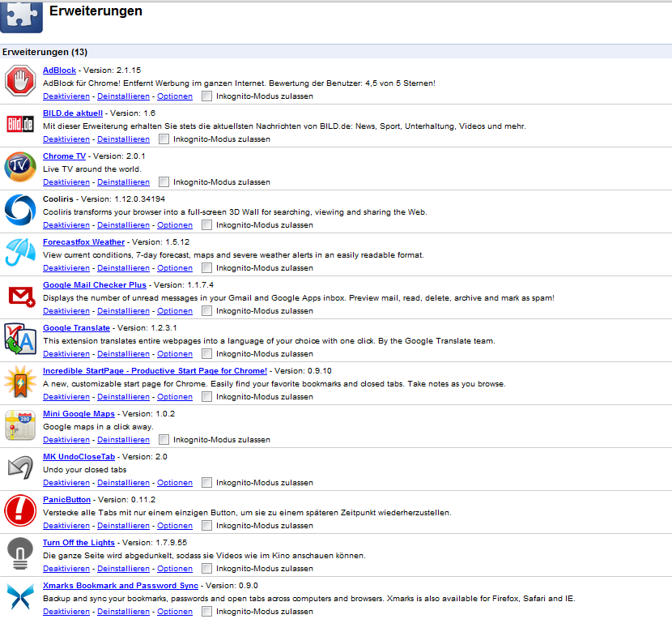The image size is (672, 619).
Task: Deactivate BILD.de aktuell extension
Action: coord(66,139)
